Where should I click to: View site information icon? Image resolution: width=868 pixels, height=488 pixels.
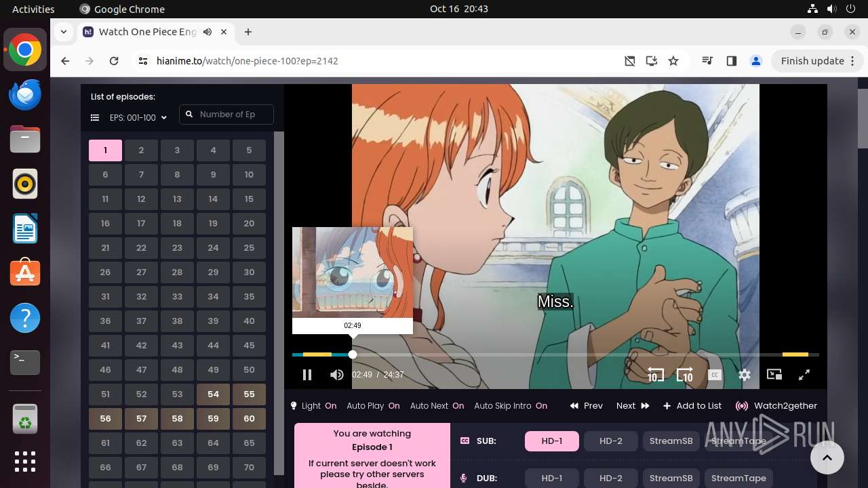pos(142,61)
